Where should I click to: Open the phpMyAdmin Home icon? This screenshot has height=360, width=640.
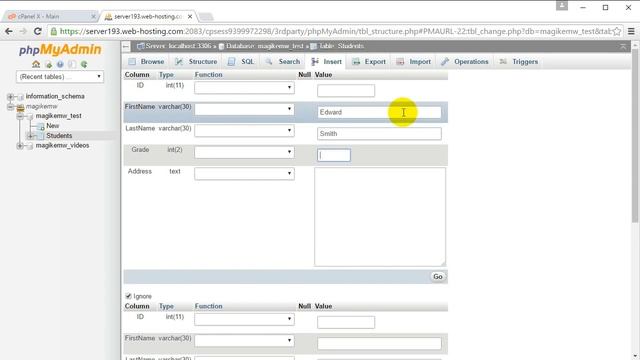36,64
